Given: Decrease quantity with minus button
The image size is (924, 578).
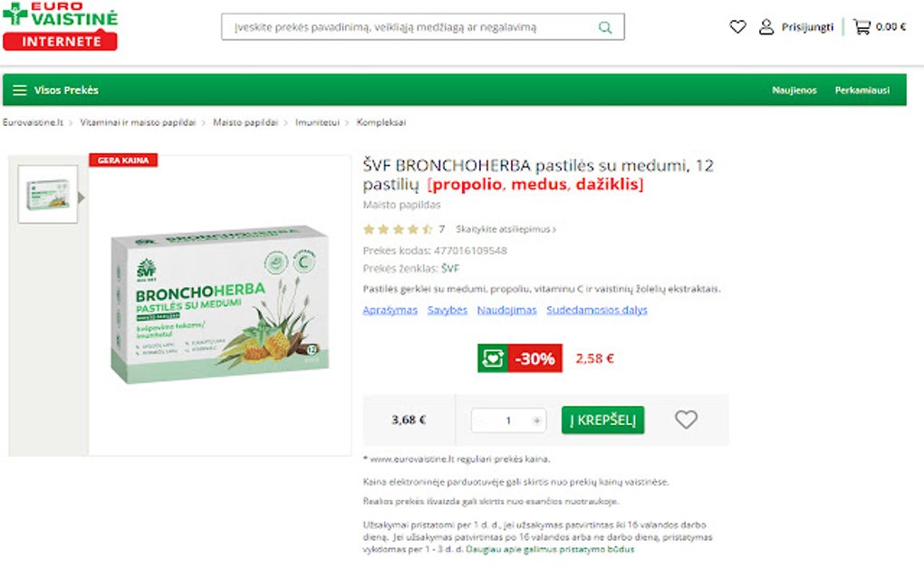Looking at the screenshot, I should [x=482, y=420].
